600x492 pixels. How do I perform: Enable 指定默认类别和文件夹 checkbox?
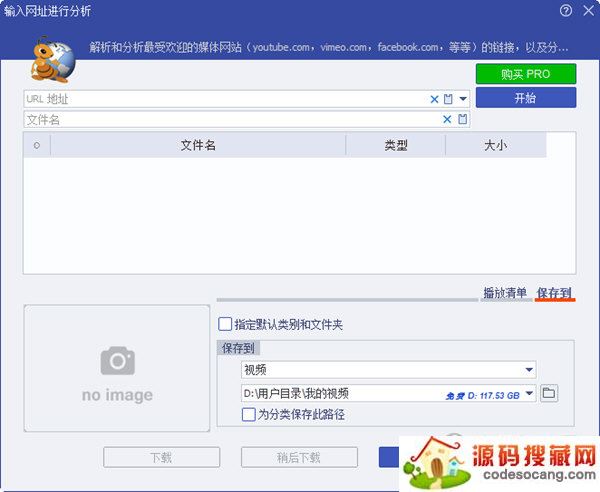point(225,324)
